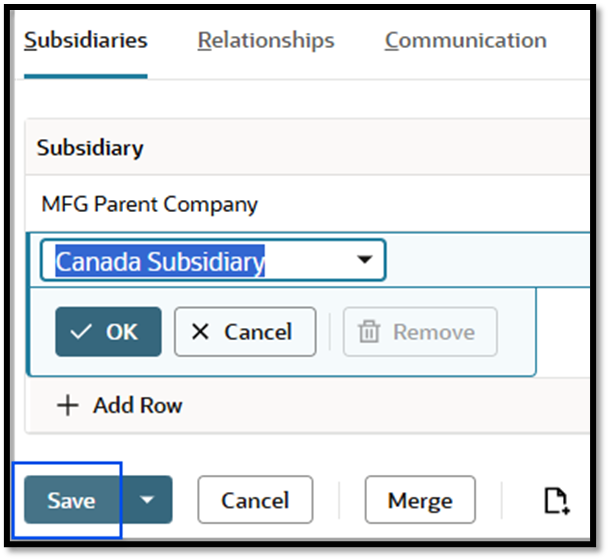
Task: Click the new document icon beside Merge
Action: pos(557,500)
